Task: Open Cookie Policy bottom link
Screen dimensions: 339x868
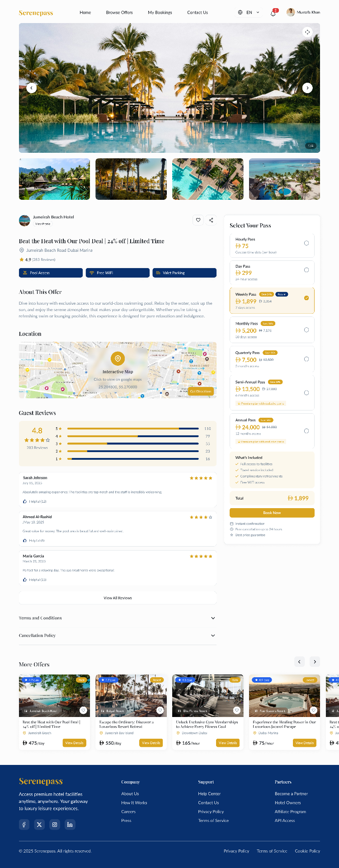Action: (x=307, y=851)
